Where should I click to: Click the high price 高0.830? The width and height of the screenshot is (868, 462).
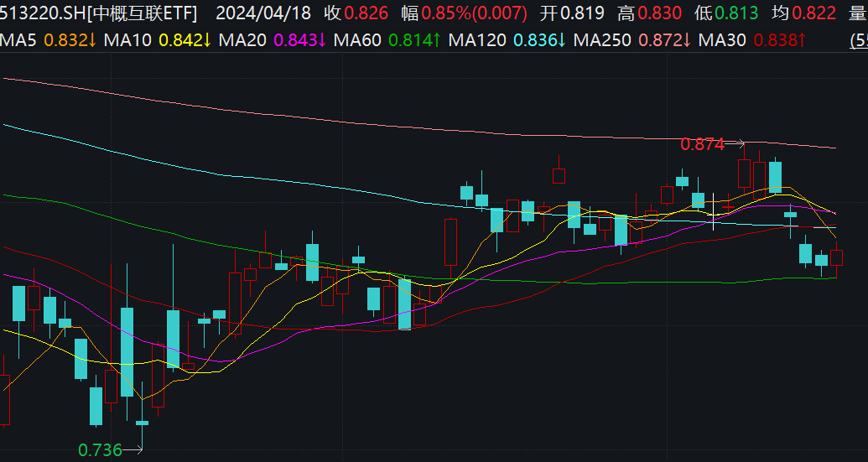tap(649, 13)
